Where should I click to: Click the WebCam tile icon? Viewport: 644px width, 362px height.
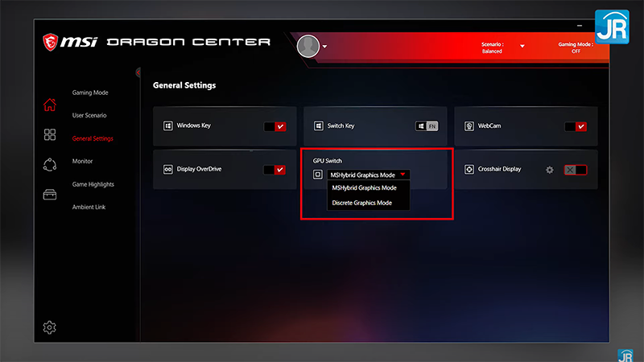(469, 126)
